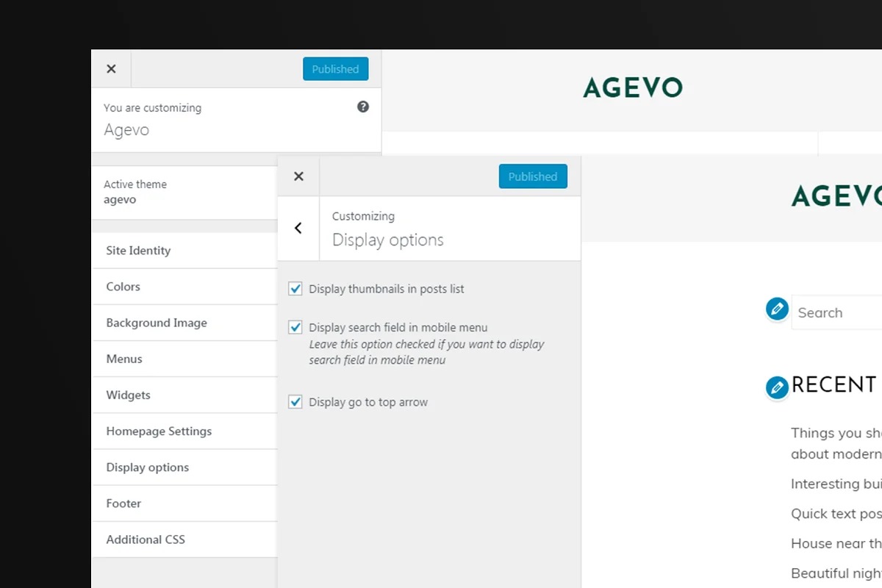
Task: Uncheck Display thumbnails in posts list
Action: (x=295, y=289)
